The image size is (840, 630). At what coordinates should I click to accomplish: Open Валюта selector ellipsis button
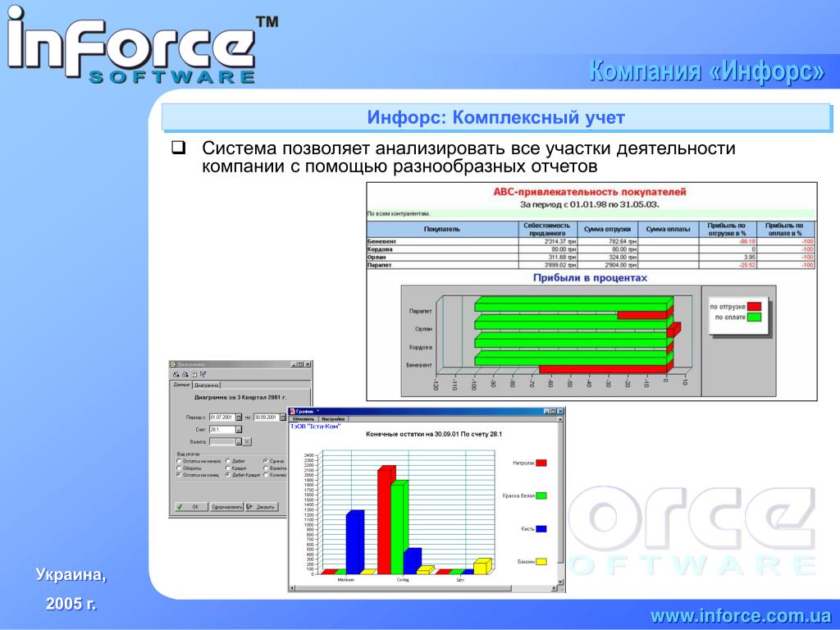click(239, 441)
